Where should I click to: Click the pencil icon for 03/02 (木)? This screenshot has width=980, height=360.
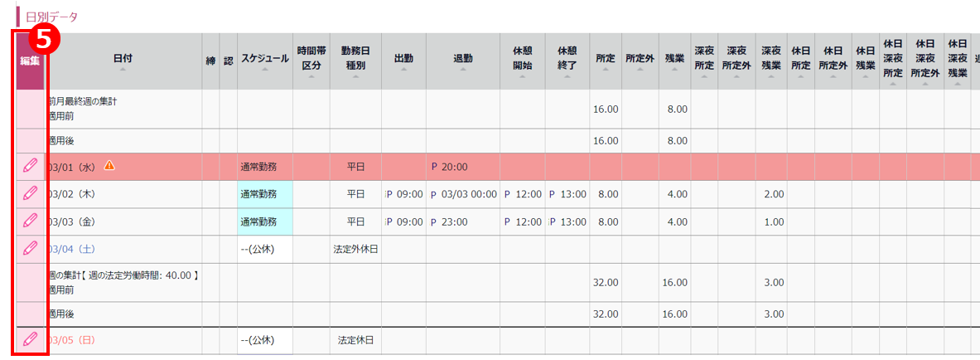29,193
